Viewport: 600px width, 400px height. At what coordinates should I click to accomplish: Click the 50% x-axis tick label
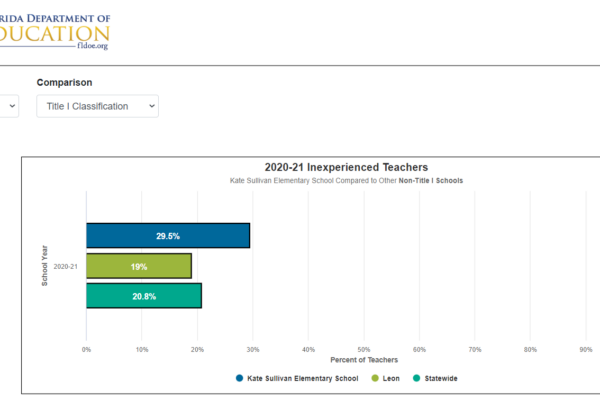coord(364,349)
